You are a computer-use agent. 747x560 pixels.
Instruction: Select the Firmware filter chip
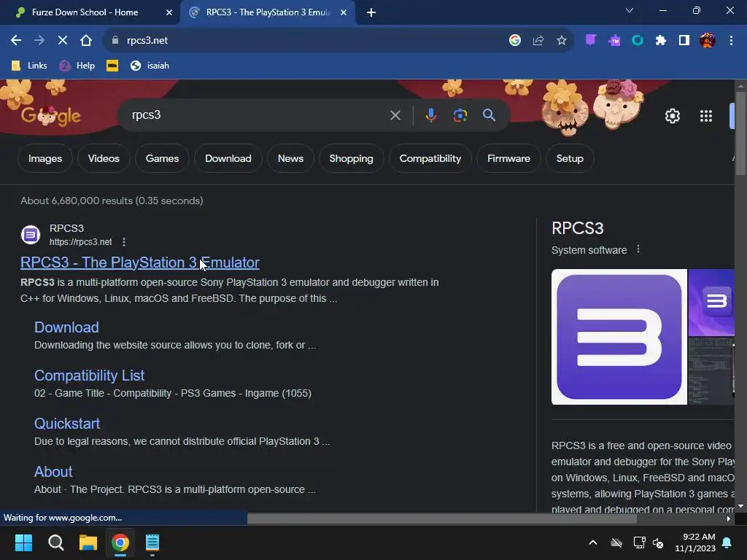[x=508, y=158]
